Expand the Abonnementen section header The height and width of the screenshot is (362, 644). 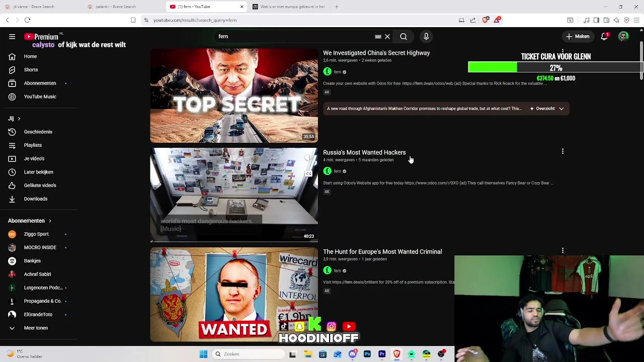click(x=30, y=221)
